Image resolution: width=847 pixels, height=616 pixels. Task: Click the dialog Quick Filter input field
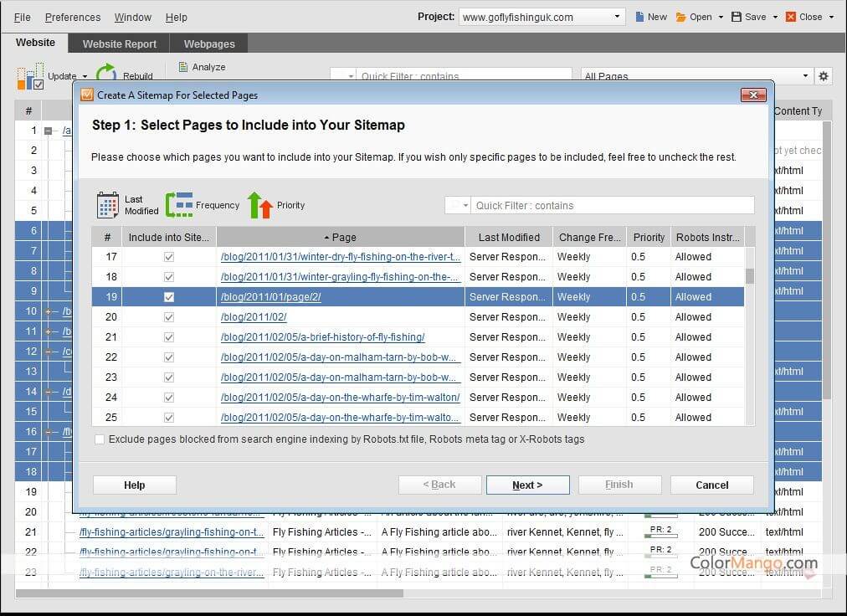(611, 205)
